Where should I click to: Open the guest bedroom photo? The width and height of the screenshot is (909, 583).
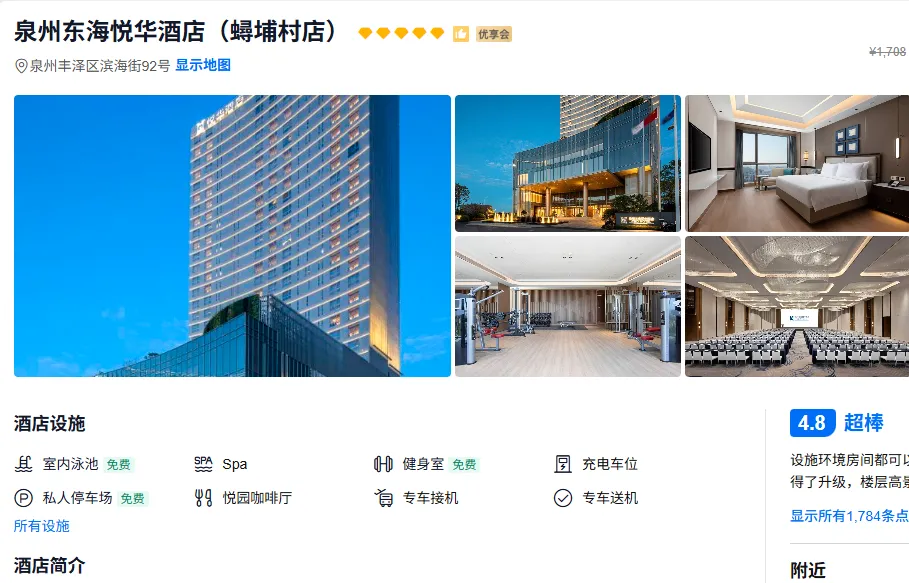(797, 163)
